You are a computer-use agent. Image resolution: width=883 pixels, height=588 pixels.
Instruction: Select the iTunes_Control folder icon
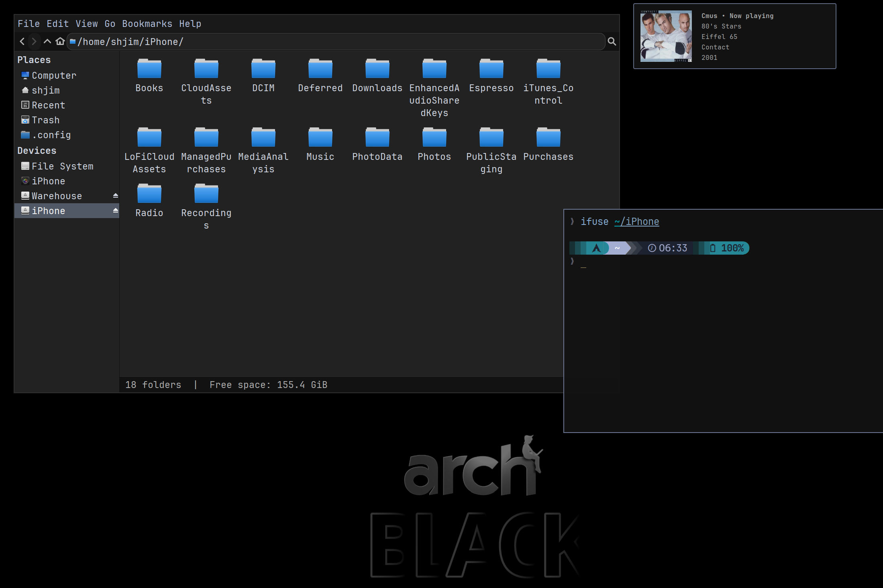(x=548, y=68)
